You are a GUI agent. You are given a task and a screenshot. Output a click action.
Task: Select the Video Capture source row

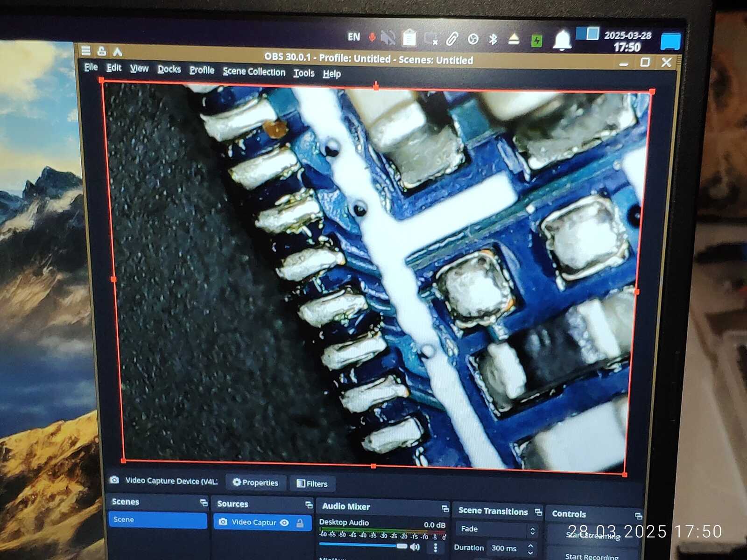(x=262, y=522)
